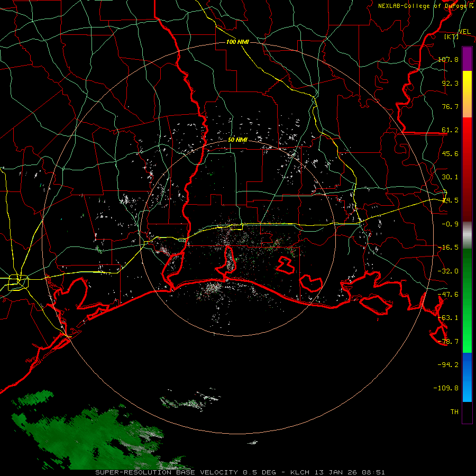The height and width of the screenshot is (476, 476).
Task: Click the 30.1 velocity scale value
Action: tap(450, 177)
